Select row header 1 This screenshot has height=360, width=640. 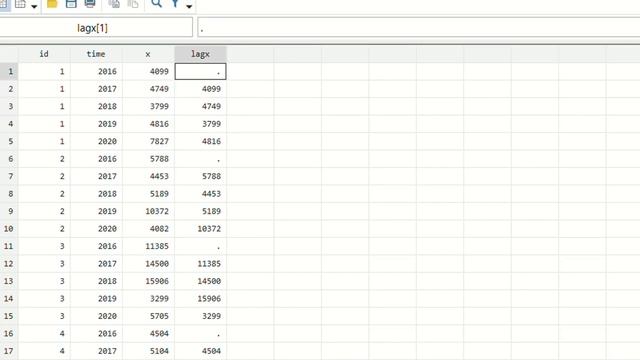(9, 71)
